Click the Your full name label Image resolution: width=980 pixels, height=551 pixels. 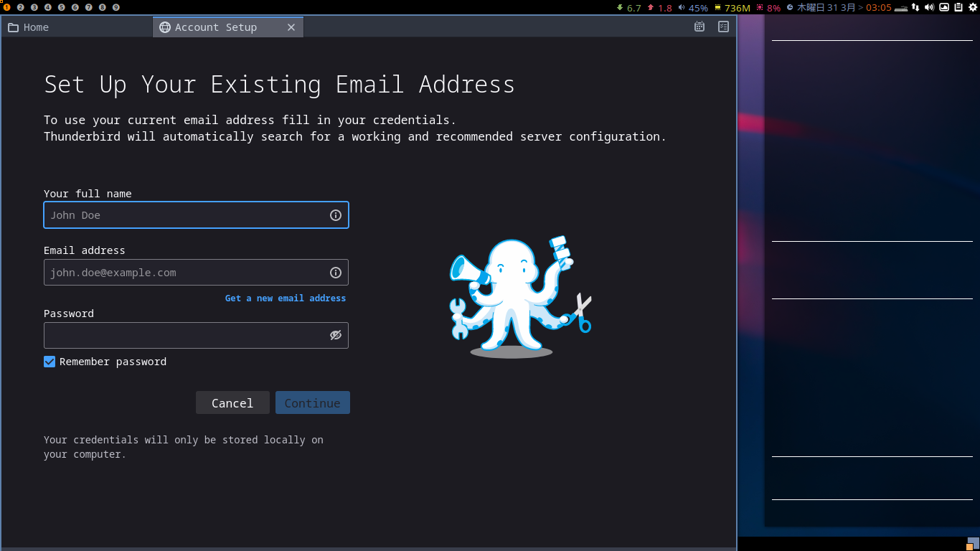point(88,194)
